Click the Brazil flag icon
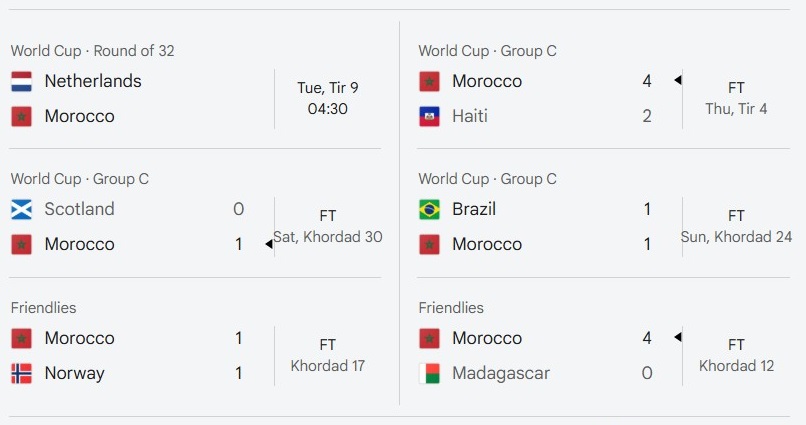 (429, 209)
